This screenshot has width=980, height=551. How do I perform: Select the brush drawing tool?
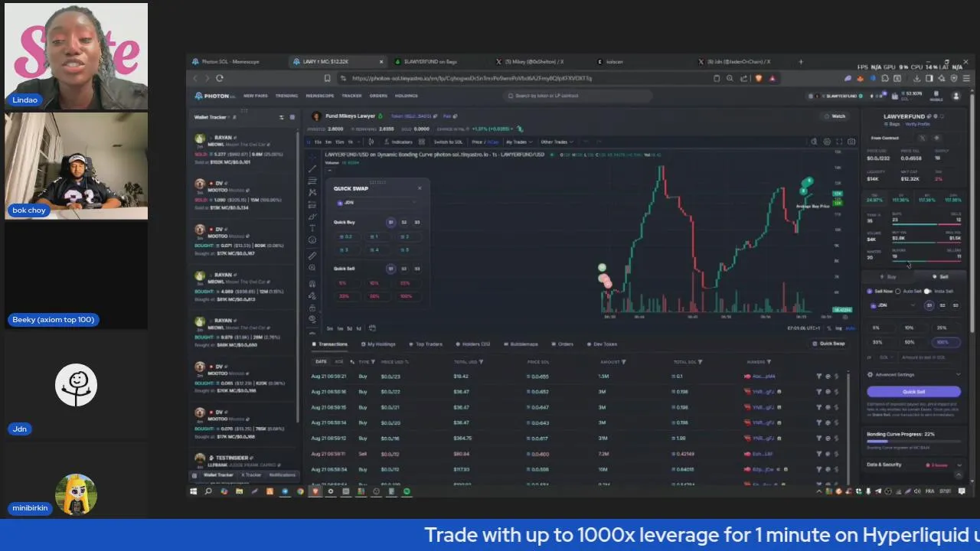(x=312, y=217)
